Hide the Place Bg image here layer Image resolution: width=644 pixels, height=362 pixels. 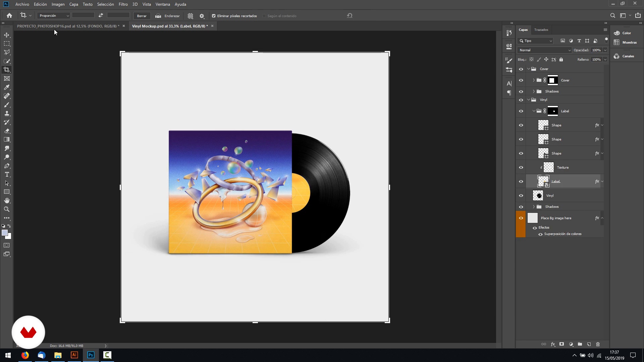[x=521, y=218]
